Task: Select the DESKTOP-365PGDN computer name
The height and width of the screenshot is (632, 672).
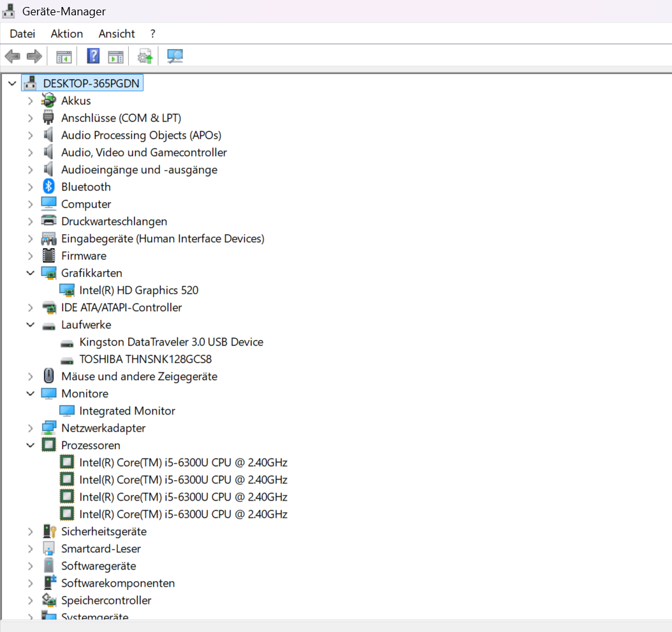Action: 91,83
